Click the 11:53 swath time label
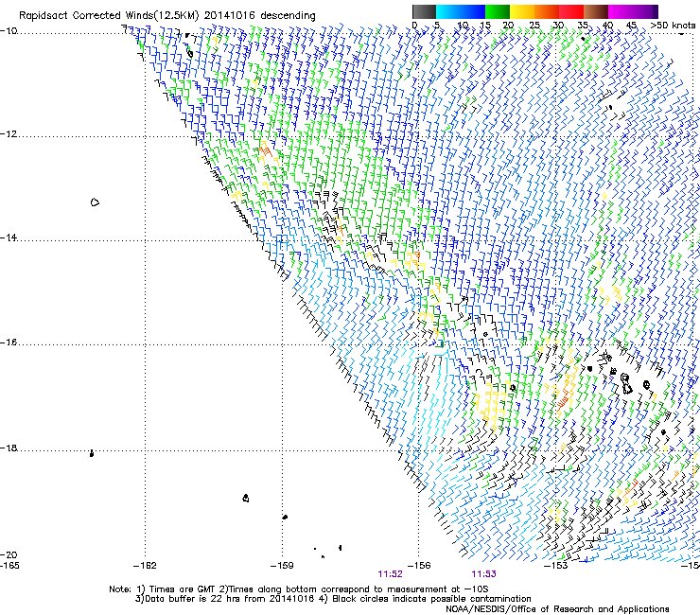 (x=484, y=574)
